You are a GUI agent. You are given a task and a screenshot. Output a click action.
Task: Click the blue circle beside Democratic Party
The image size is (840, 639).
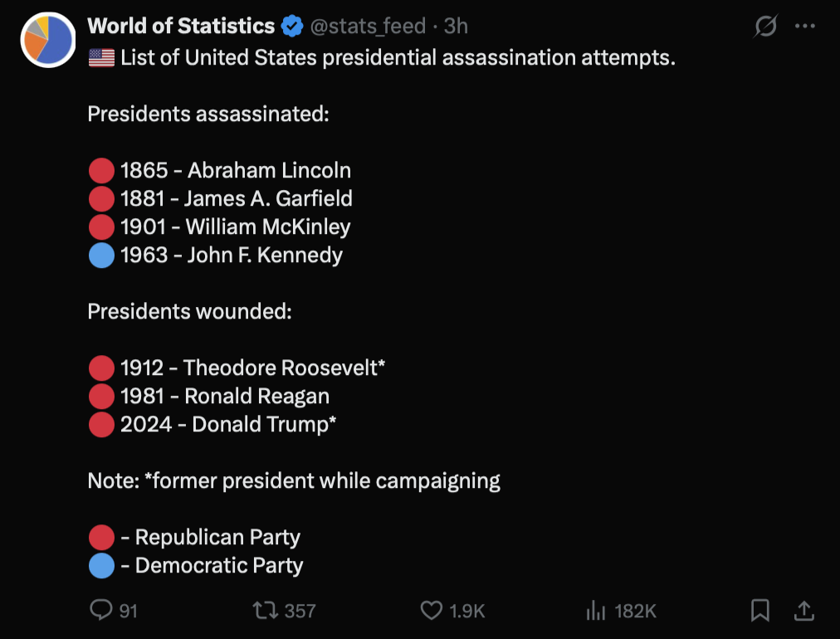tap(101, 566)
